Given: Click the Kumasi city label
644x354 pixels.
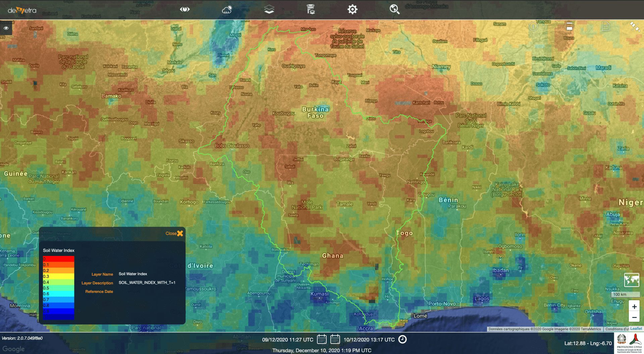Looking at the screenshot, I should pos(319,294).
